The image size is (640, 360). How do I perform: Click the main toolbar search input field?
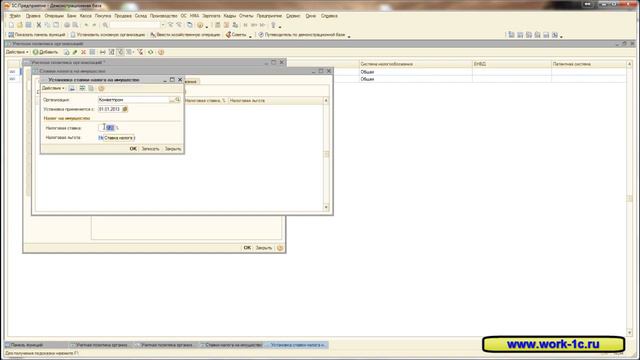134,25
